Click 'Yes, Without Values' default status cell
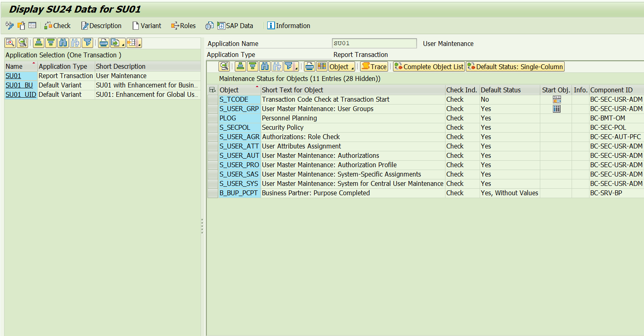This screenshot has width=644, height=336. tap(510, 193)
